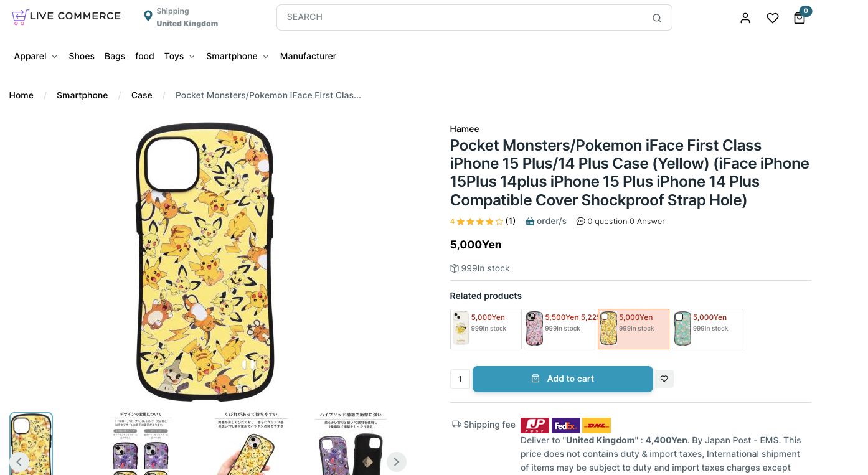This screenshot has height=475, width=868.
Task: Click the search magnifier icon
Action: tap(657, 18)
